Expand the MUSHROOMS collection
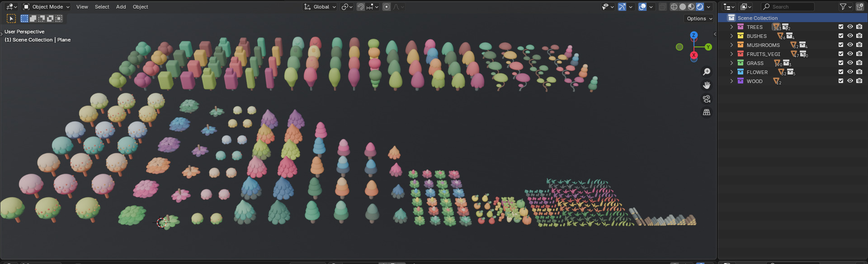Image resolution: width=868 pixels, height=264 pixels. coord(731,45)
